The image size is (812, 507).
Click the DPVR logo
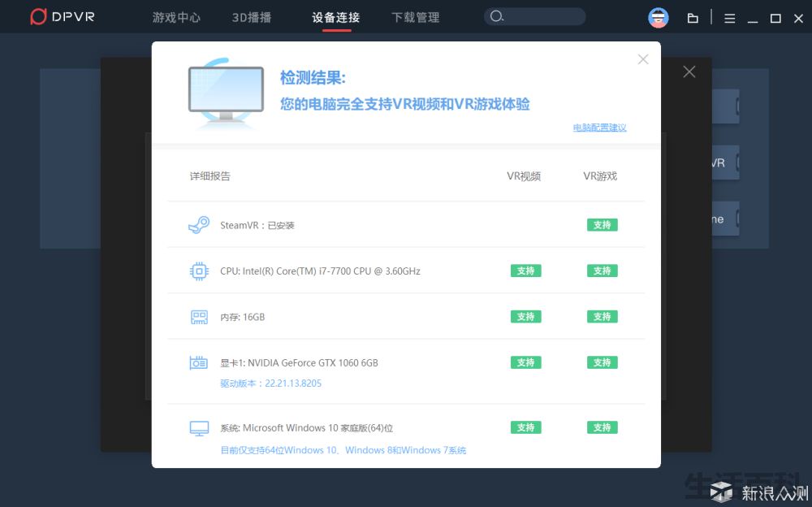[63, 16]
